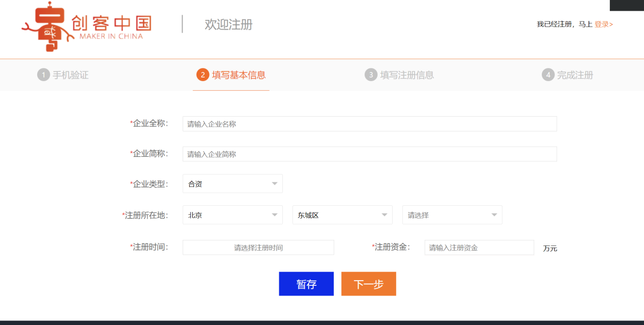Open the province dropdown showing 北京
Image resolution: width=644 pixels, height=325 pixels.
pos(232,215)
